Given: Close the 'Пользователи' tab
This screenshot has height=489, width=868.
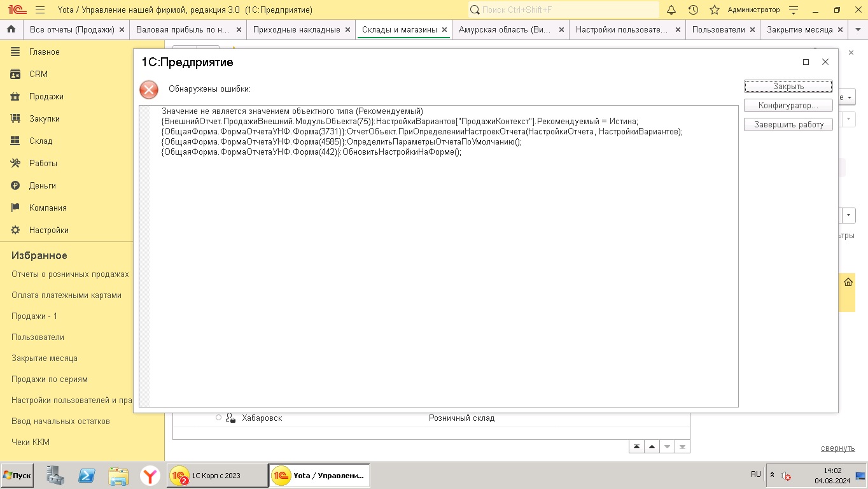Looking at the screenshot, I should [x=752, y=30].
